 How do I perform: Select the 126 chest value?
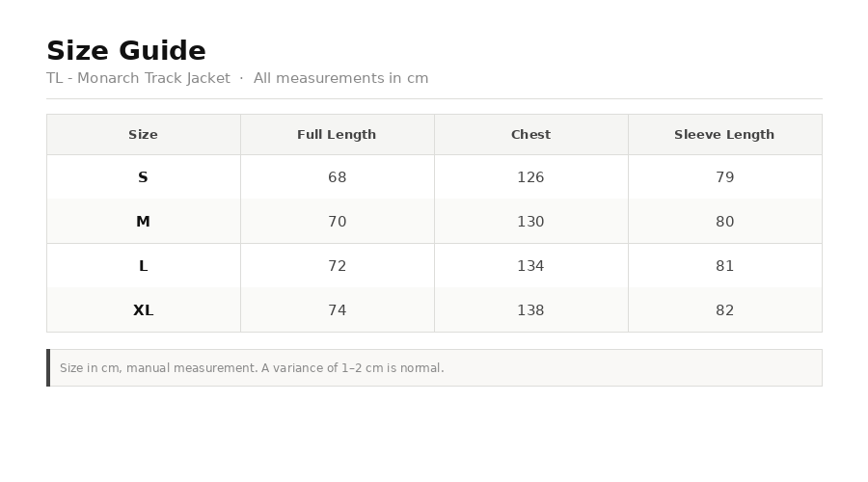tap(530, 177)
